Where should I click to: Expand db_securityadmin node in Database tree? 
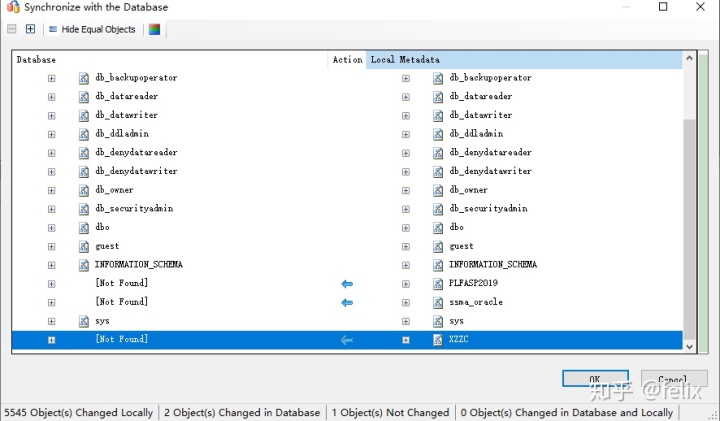pyautogui.click(x=51, y=209)
